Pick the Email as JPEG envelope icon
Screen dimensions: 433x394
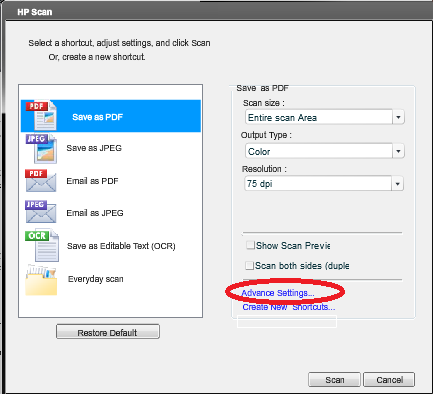point(41,211)
